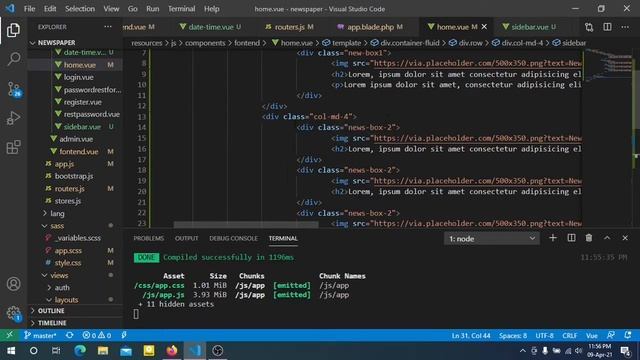
Task: Close the terminal panel
Action: click(625, 238)
